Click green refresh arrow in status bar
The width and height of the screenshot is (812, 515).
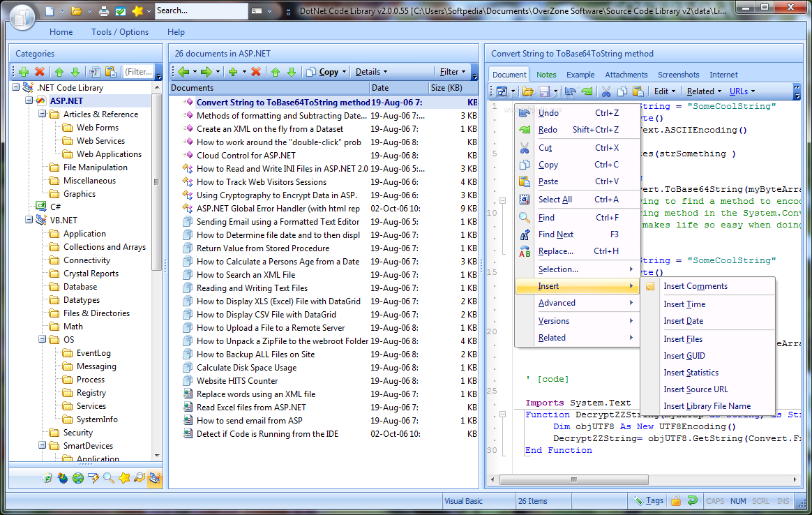click(693, 500)
